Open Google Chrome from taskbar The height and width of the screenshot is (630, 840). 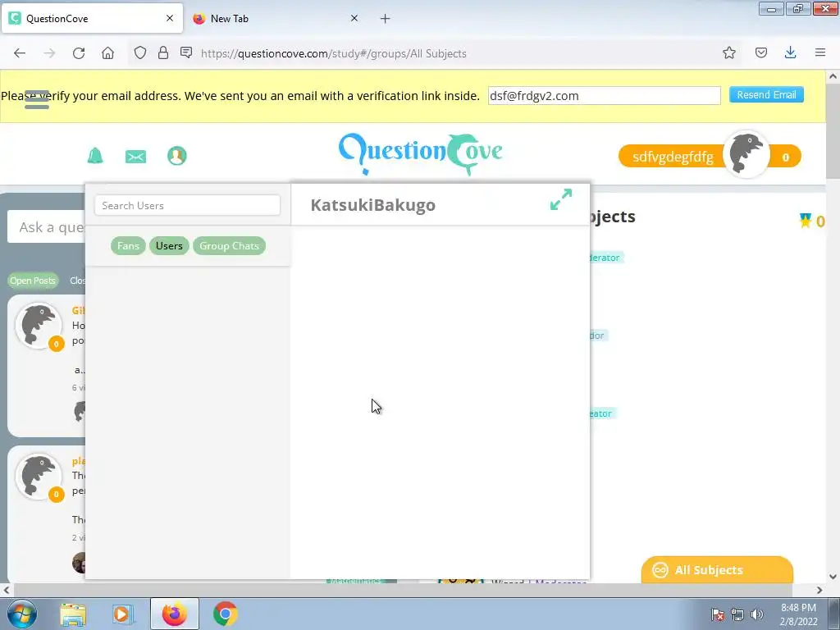point(226,614)
